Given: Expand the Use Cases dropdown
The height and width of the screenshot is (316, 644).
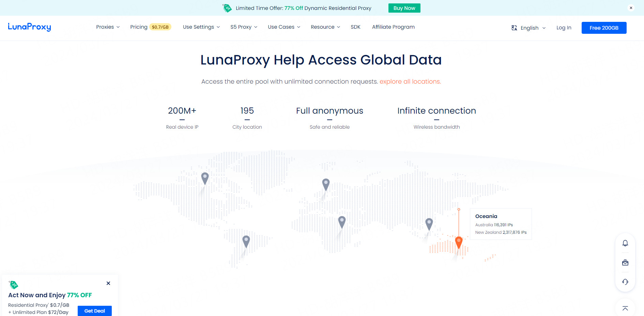Looking at the screenshot, I should 284,27.
